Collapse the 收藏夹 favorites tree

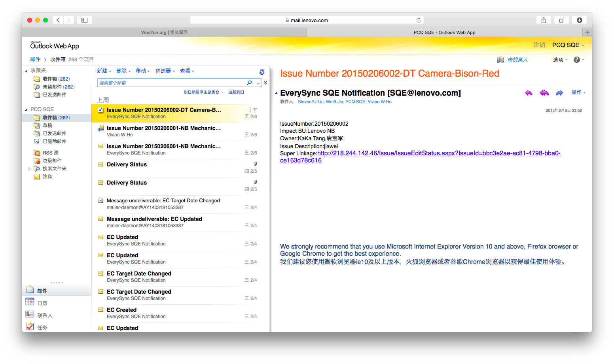coord(26,71)
